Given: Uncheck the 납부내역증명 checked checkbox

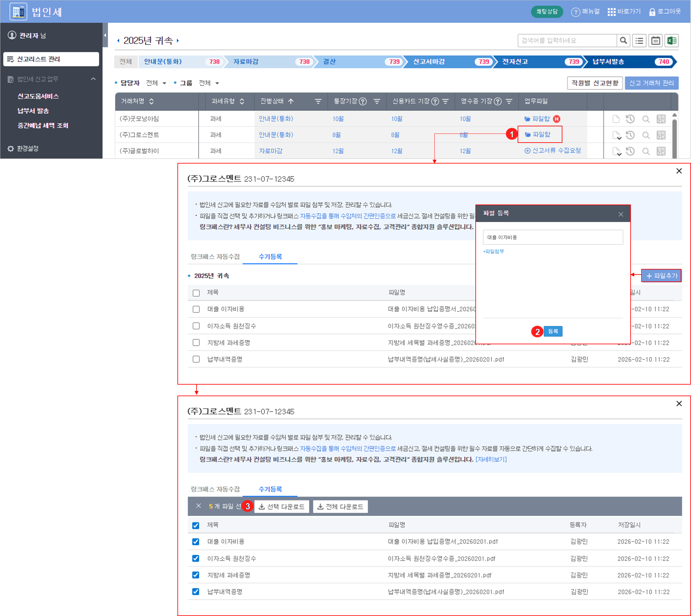Looking at the screenshot, I should [196, 592].
